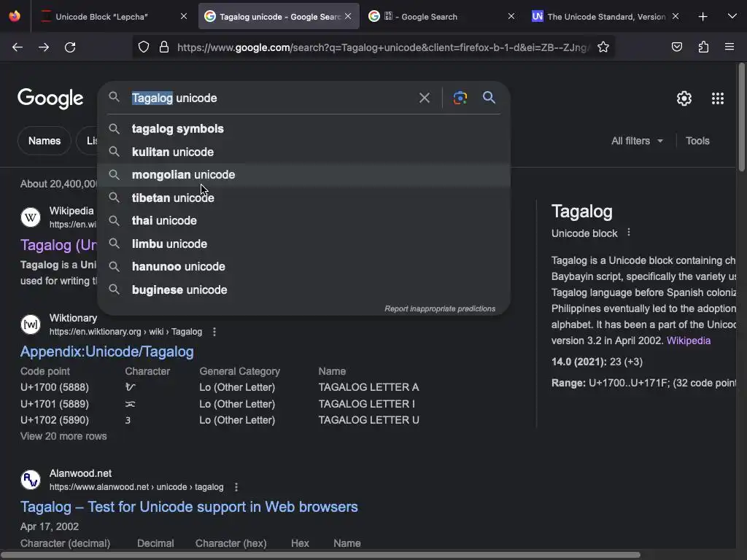This screenshot has height=560, width=747.
Task: Click the Wiktionary site favicon
Action: (x=31, y=324)
